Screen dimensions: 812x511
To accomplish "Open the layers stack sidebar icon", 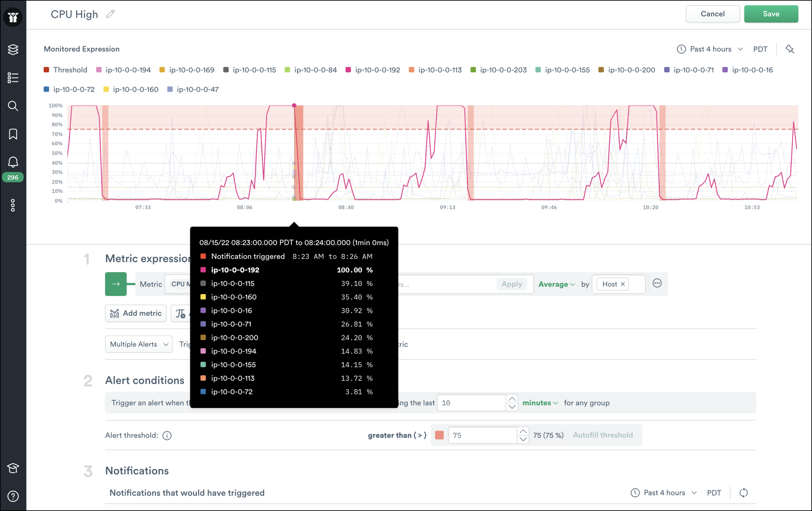I will [13, 50].
